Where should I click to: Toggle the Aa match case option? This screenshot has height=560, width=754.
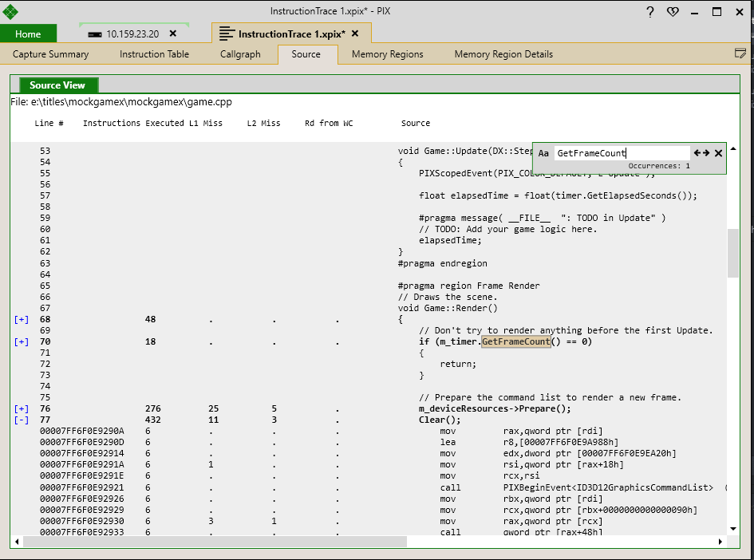click(x=543, y=153)
